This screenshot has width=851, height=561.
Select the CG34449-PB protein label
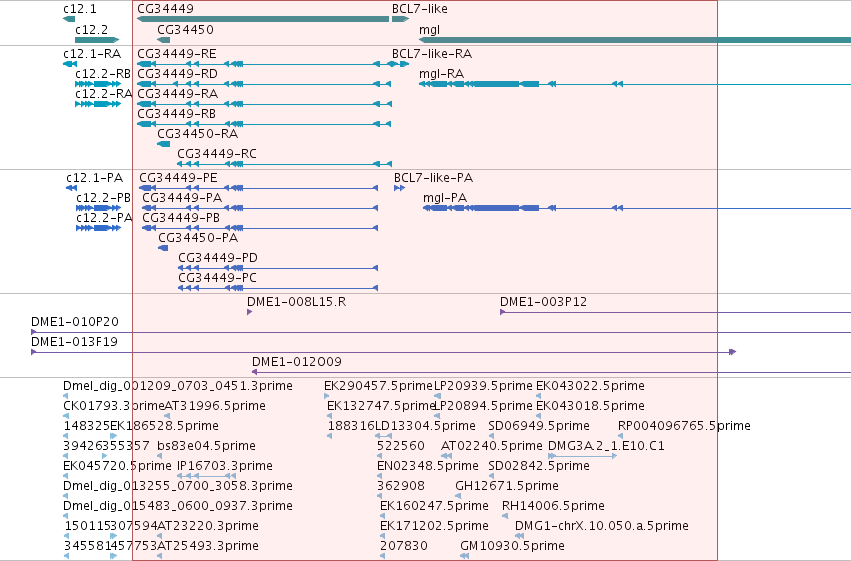181,218
